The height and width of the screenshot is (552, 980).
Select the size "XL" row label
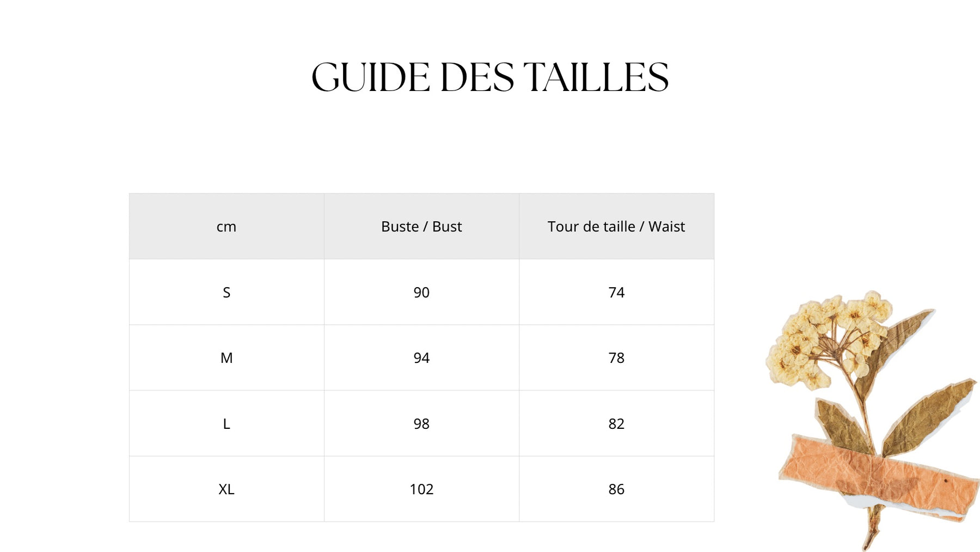tap(226, 489)
